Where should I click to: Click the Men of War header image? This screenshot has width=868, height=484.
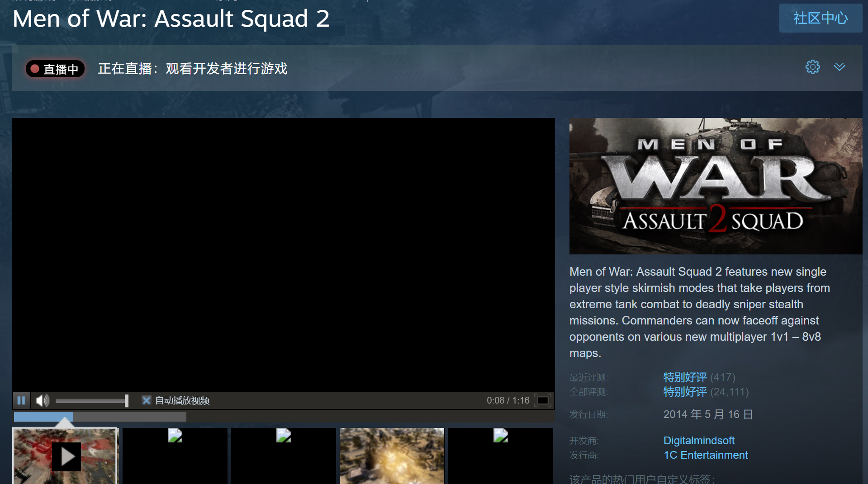tap(716, 186)
